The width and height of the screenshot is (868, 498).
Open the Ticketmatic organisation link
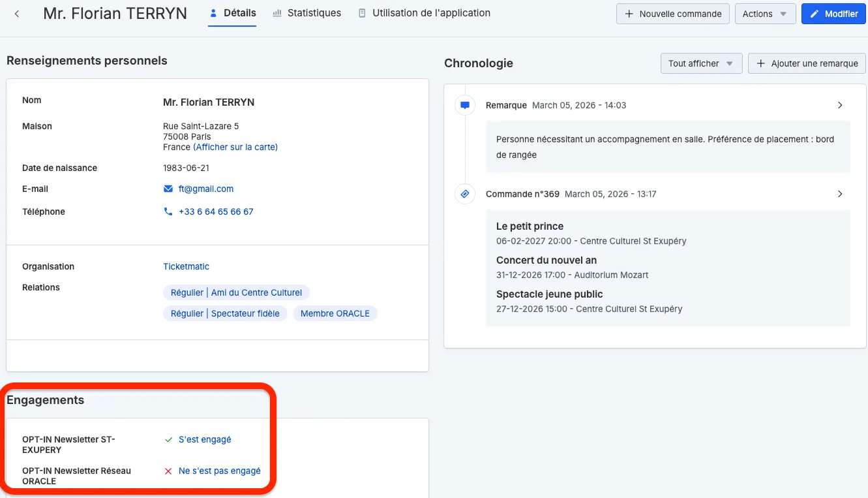pos(186,267)
